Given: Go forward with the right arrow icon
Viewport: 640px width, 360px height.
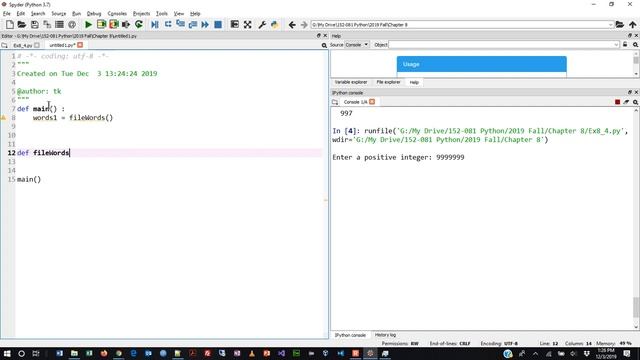Looking at the screenshot, I should [304, 24].
